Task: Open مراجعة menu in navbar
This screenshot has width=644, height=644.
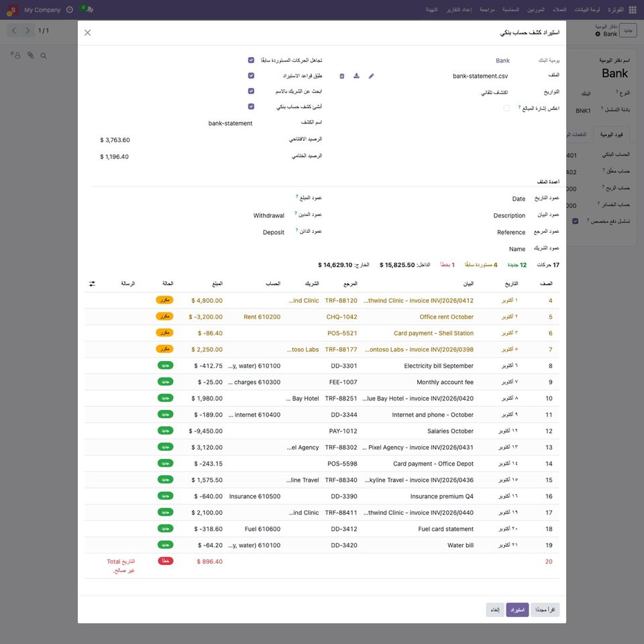Action: [487, 9]
